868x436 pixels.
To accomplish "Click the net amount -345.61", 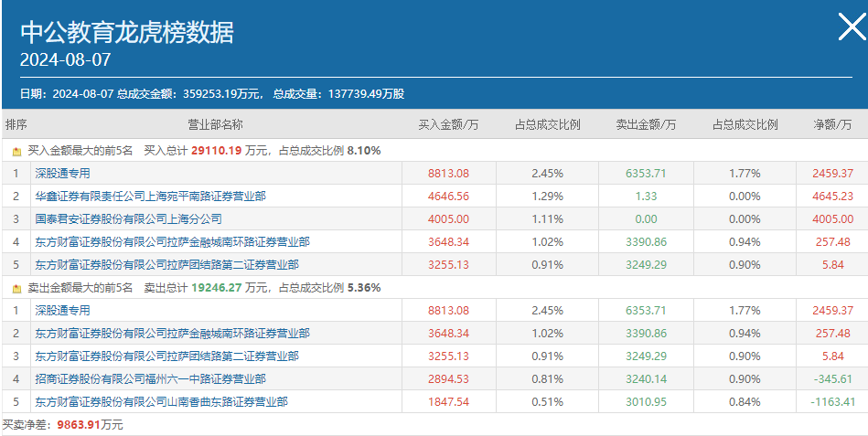I will pos(832,379).
